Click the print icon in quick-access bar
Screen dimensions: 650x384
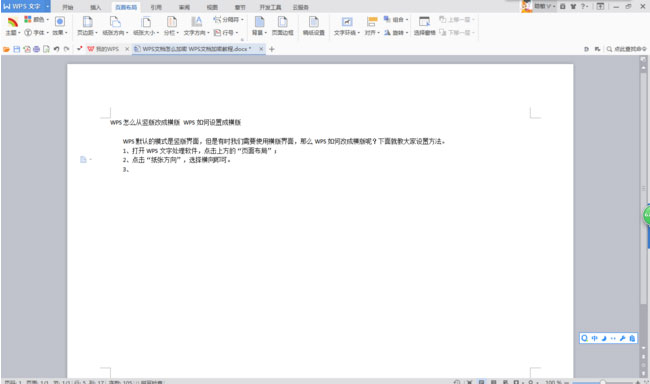pyautogui.click(x=36, y=49)
